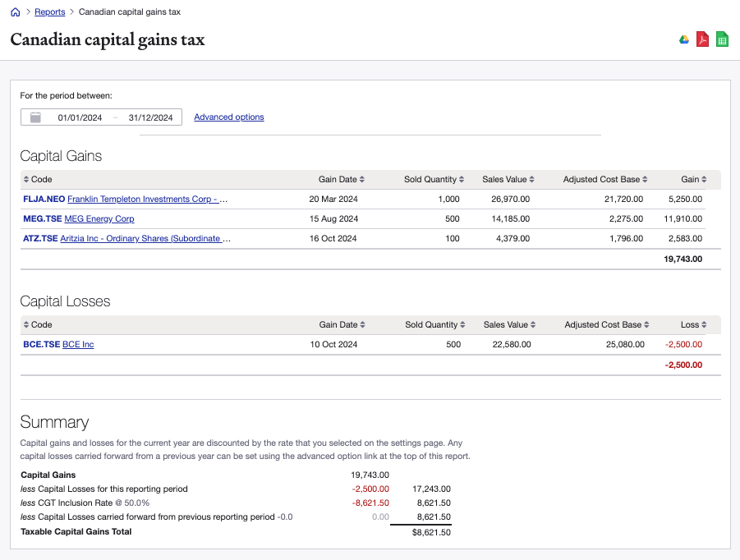
Task: Open the MEG Energy Corp holding link
Action: (x=99, y=218)
